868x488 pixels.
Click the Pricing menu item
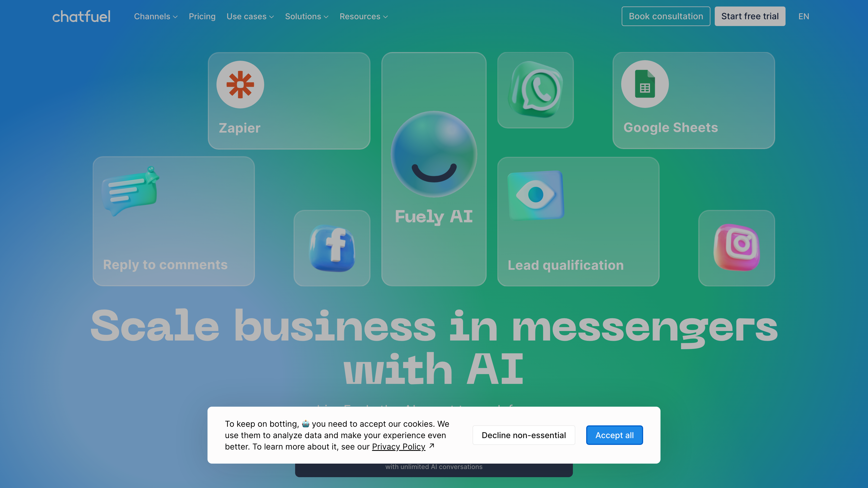[202, 16]
